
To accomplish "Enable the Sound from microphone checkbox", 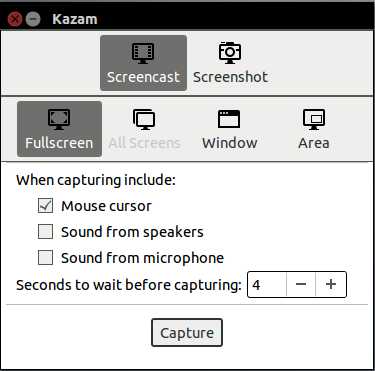I will point(45,257).
